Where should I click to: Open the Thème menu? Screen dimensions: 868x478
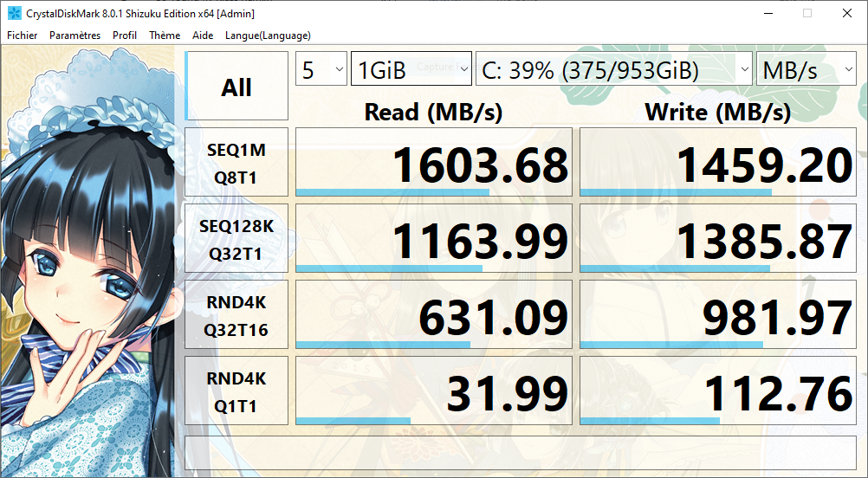coord(165,36)
